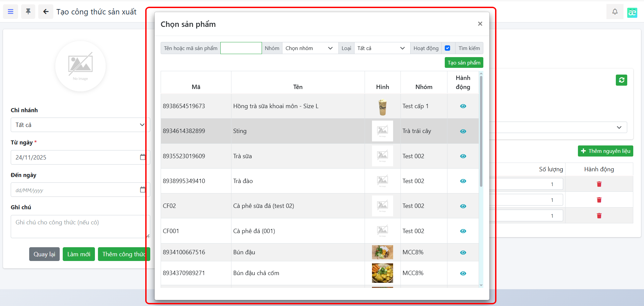Viewport: 644px width, 306px height.
Task: Open the Chi nhánh dropdown
Action: pyautogui.click(x=80, y=125)
